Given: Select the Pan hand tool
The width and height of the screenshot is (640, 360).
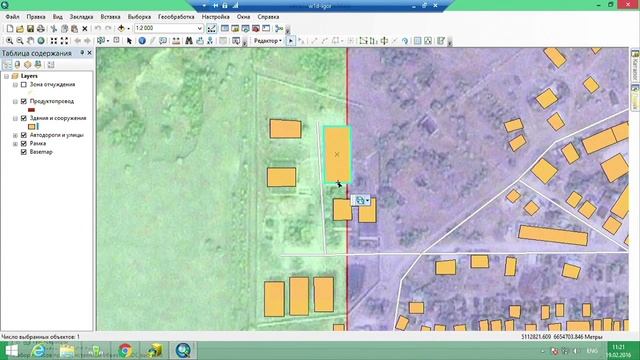Looking at the screenshot, I should click(30, 41).
